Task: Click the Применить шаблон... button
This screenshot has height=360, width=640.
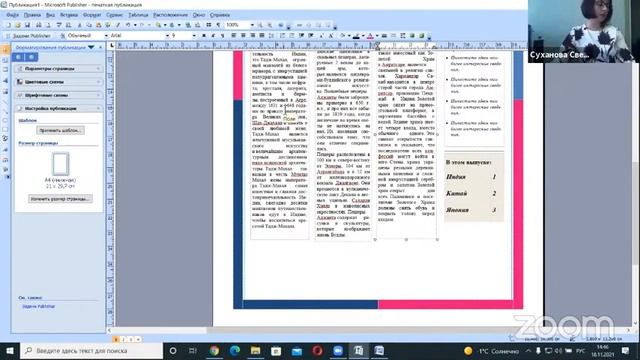Action: (x=60, y=130)
